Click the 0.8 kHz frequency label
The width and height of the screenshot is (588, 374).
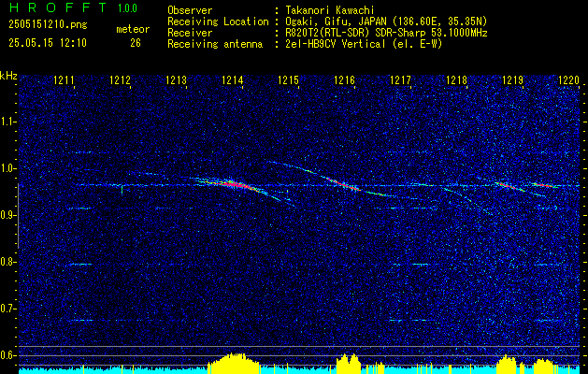tap(8, 262)
